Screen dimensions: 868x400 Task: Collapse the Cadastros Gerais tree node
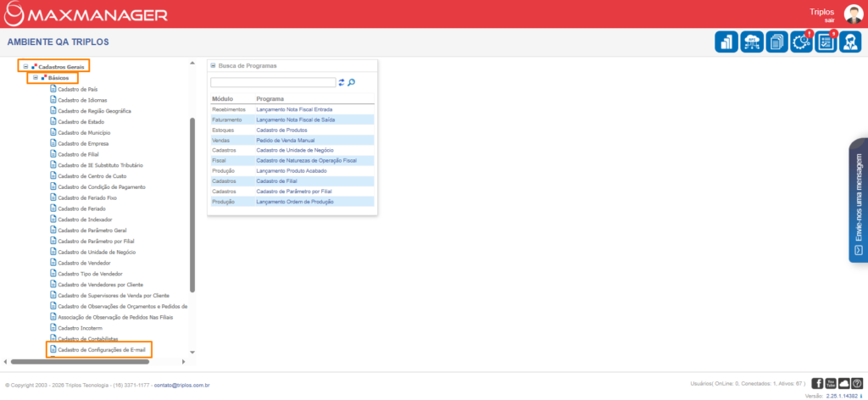coord(26,65)
